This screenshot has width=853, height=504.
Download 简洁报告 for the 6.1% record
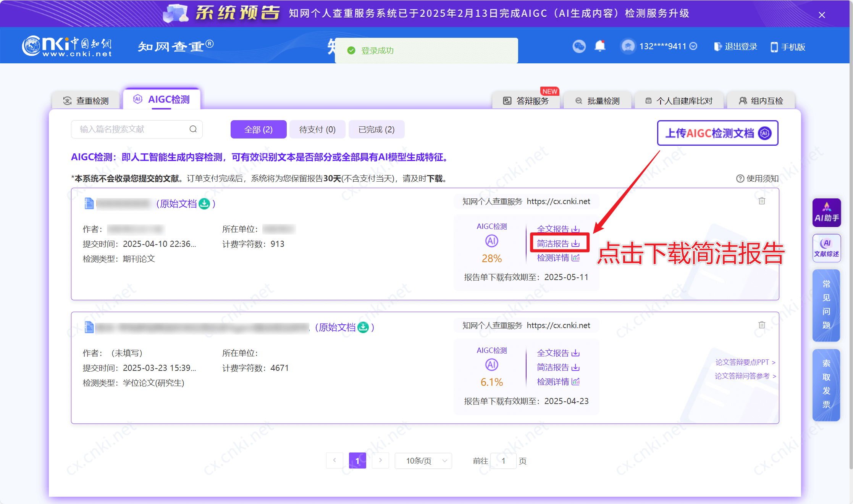click(558, 367)
